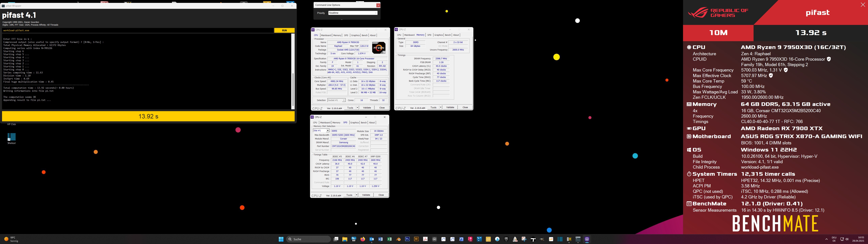
Task: Open the Bench tab in CPU-Z CPU window
Action: pos(365,35)
